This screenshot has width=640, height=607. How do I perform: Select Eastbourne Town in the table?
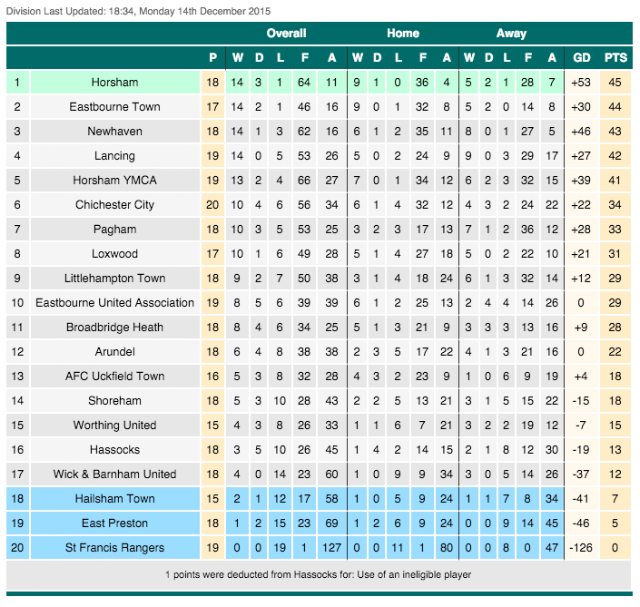[x=115, y=107]
